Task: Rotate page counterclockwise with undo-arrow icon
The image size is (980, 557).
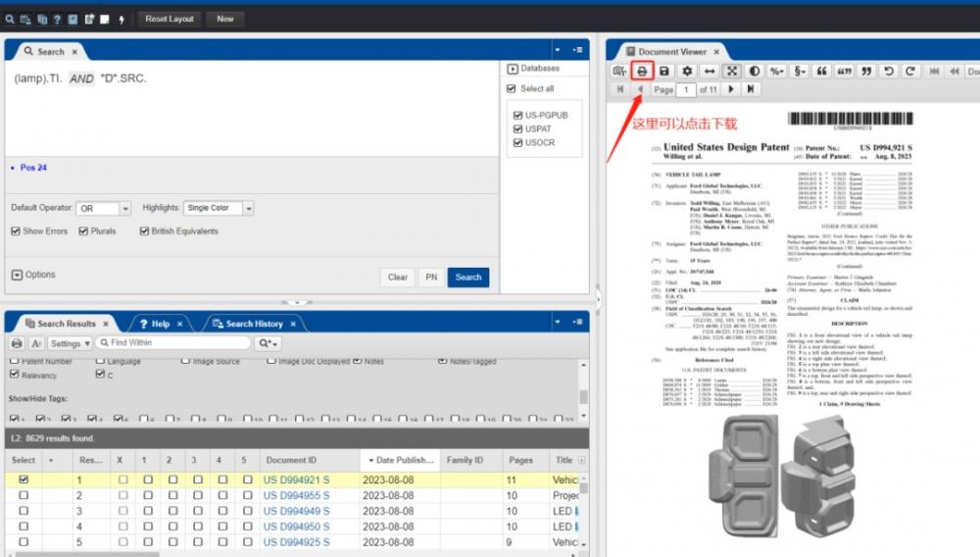Action: pyautogui.click(x=888, y=72)
